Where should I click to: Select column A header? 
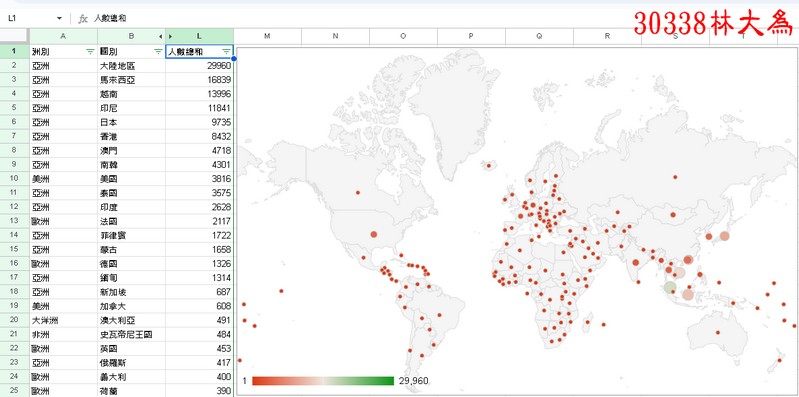point(63,36)
